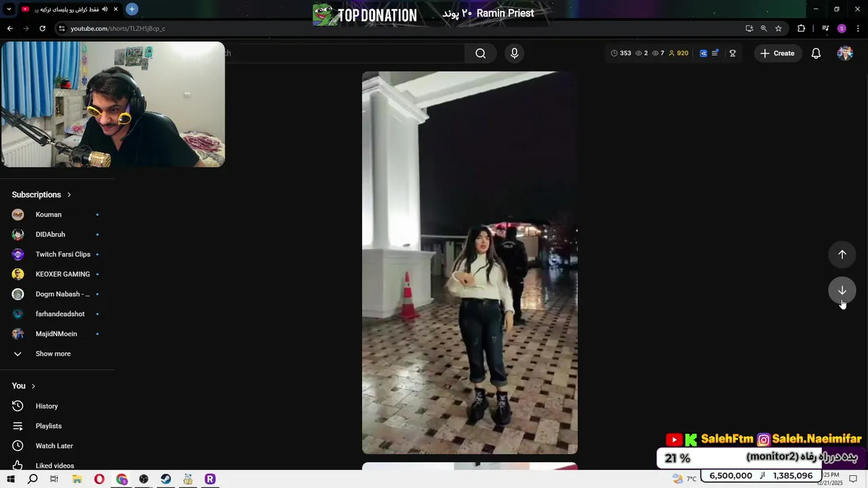
Task: Open the tab search dropdown arrow
Action: point(9,9)
